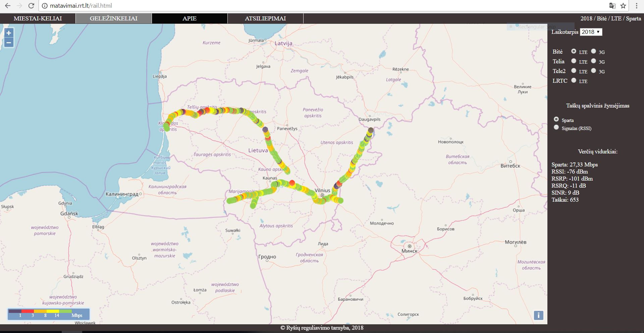The height and width of the screenshot is (333, 644).
Task: Click the GELEŽINKELIAI tab
Action: tap(114, 18)
